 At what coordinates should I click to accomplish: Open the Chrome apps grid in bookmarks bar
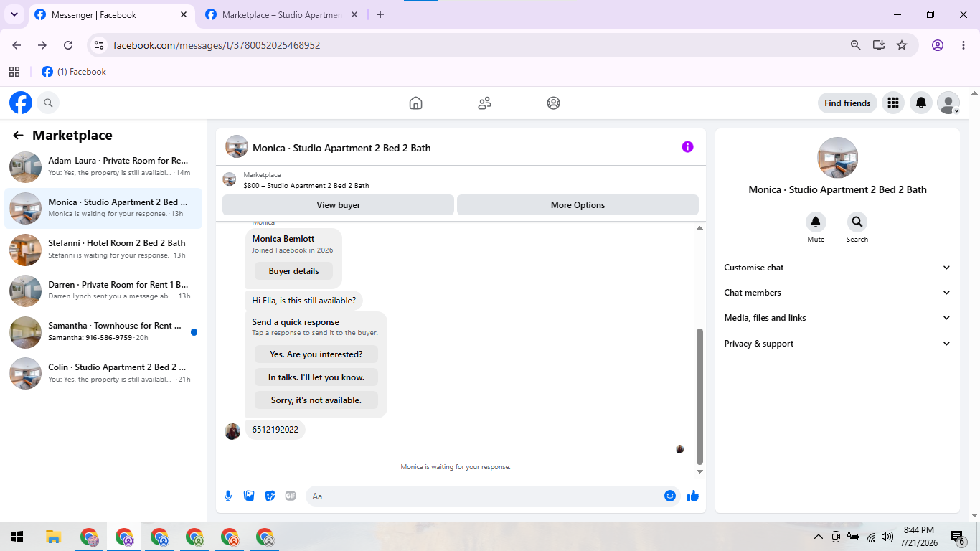[x=14, y=72]
